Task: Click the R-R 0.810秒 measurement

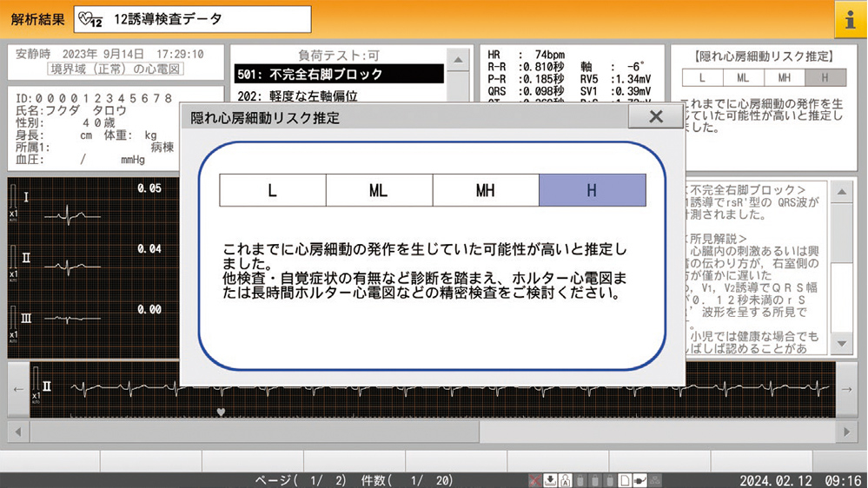Action: pos(526,67)
